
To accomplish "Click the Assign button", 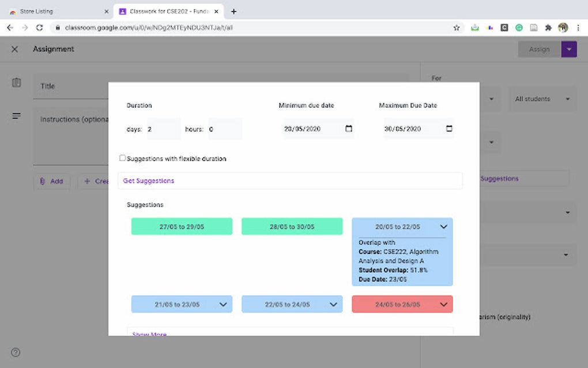I will click(539, 49).
